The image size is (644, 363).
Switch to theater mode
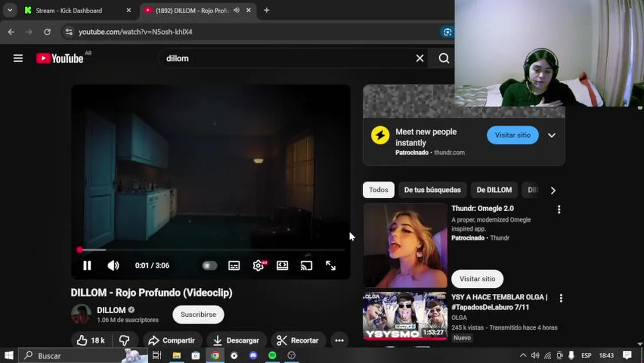[282, 266]
